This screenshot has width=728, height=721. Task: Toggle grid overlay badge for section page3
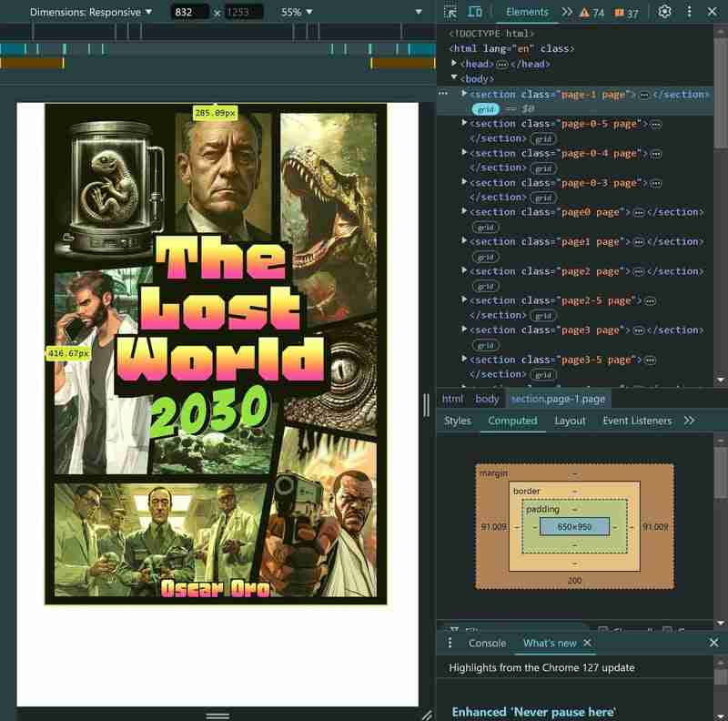485,345
